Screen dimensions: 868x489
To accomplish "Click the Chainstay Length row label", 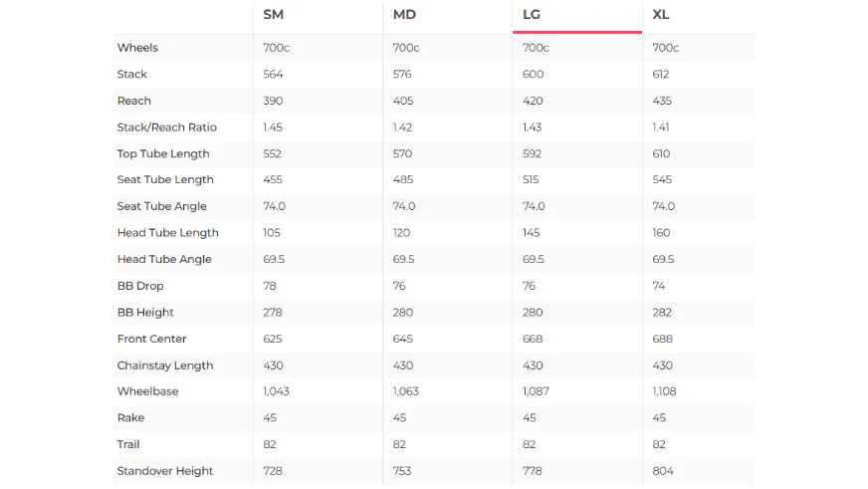I will click(x=165, y=366).
